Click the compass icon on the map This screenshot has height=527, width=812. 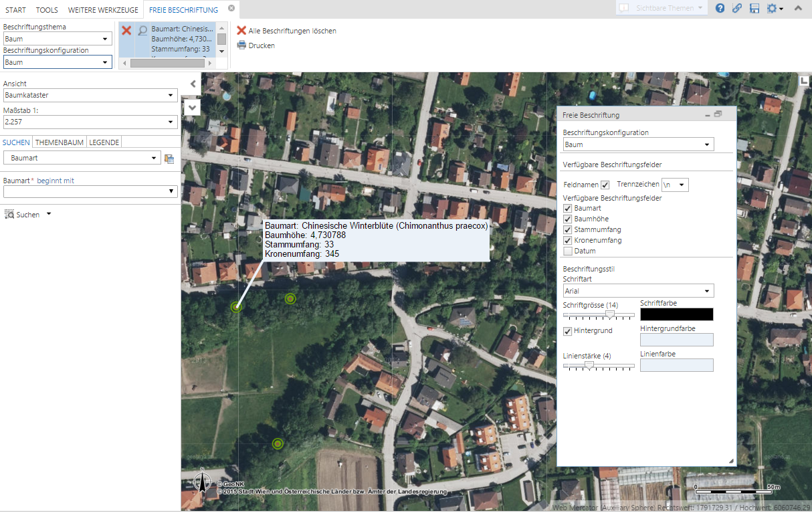point(202,481)
